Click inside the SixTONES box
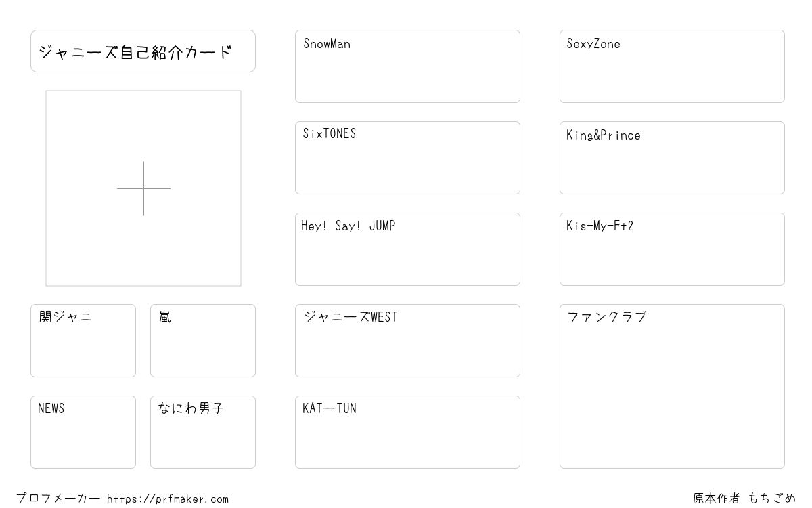Screen dimensions: 812x508 (407, 158)
